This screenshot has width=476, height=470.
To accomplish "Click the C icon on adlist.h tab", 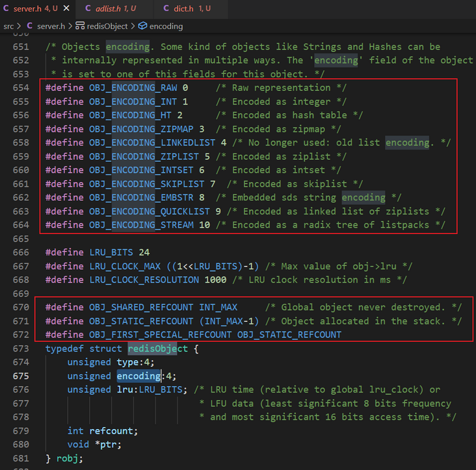I will tap(88, 8).
